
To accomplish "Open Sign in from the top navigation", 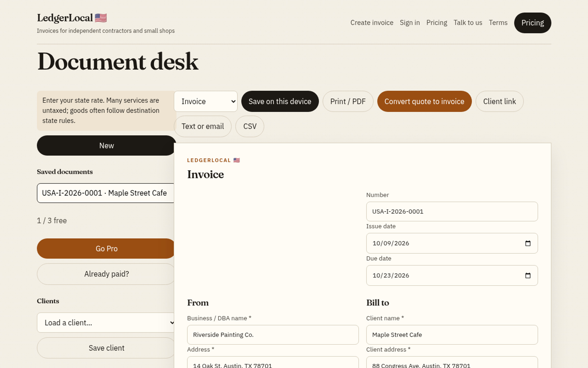I will [x=410, y=23].
